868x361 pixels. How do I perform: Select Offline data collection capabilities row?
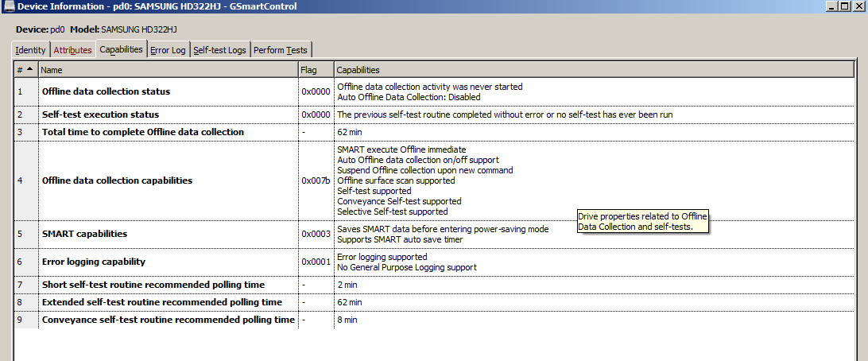coord(434,180)
